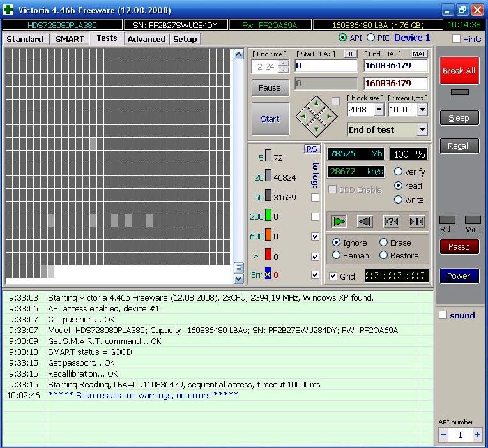Enable the Hints checkbox
The image size is (488, 448).
(456, 39)
